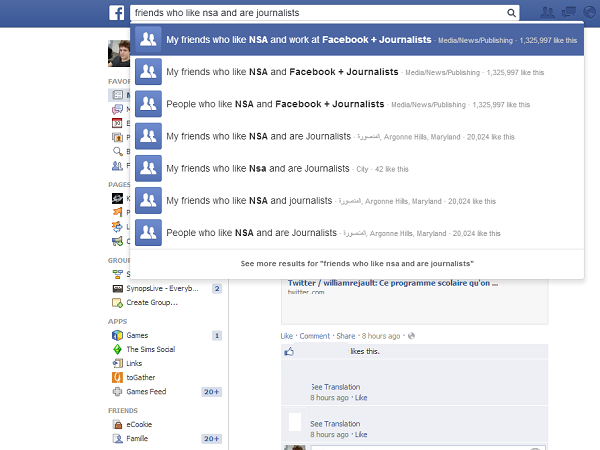Click the Links icon in Apps

click(x=117, y=364)
